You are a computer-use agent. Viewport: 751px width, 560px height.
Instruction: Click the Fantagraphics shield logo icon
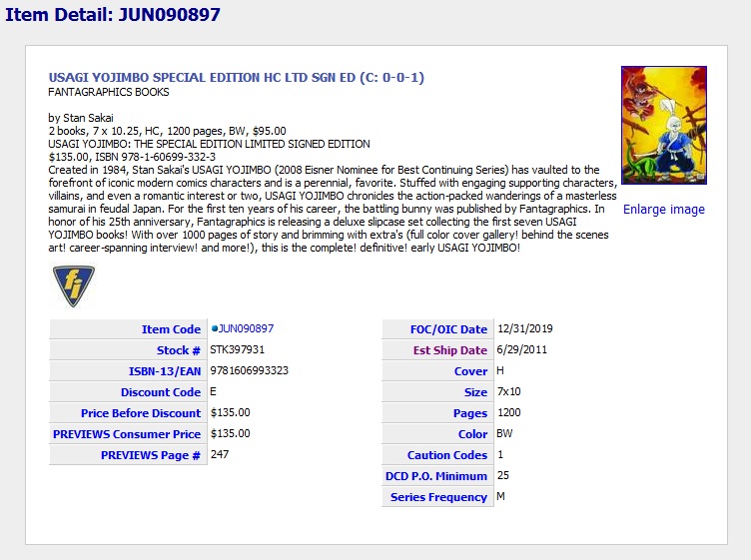pyautogui.click(x=73, y=285)
